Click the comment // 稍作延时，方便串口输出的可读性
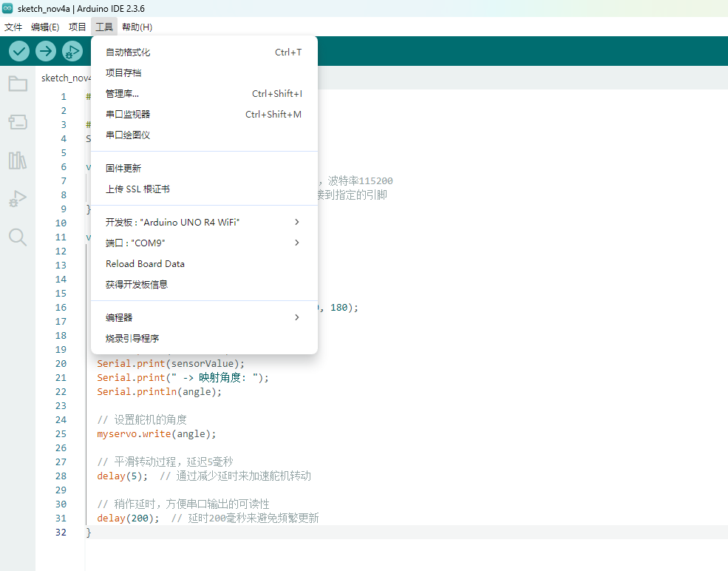Screen dimensions: 728x571 coord(183,504)
